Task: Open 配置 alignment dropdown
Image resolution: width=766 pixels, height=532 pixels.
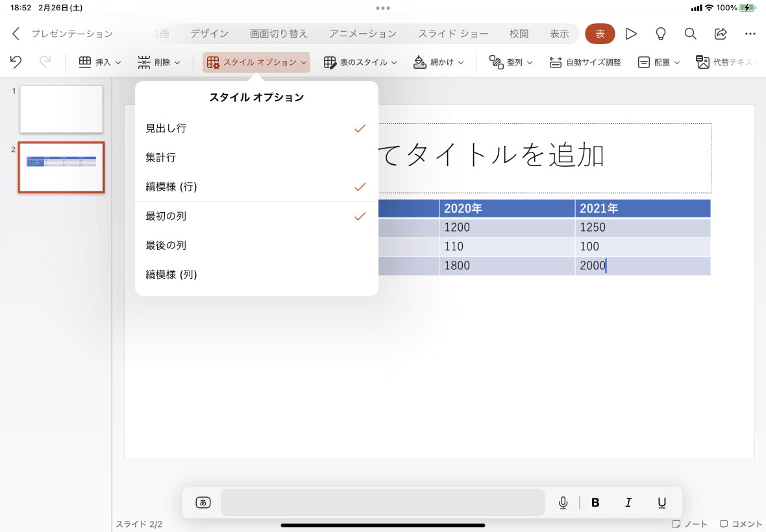Action: click(659, 62)
